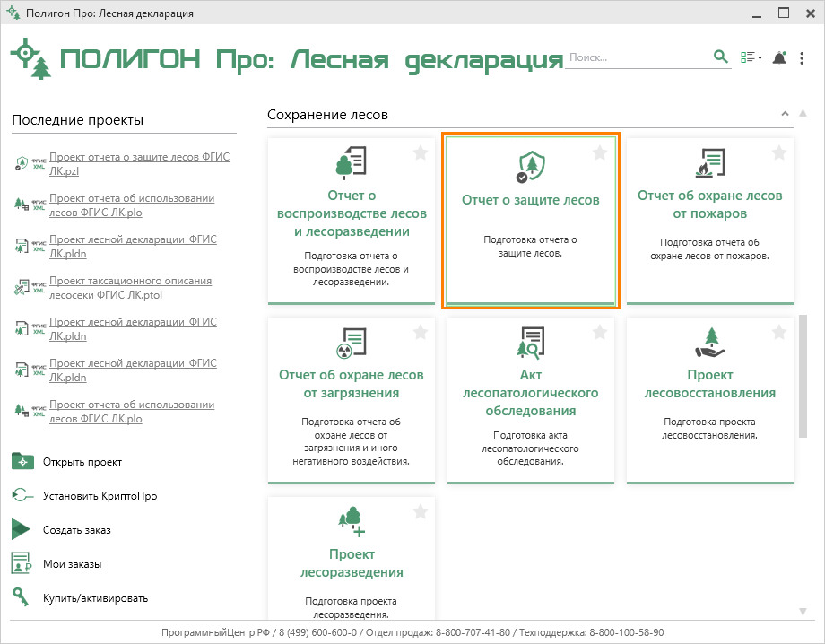This screenshot has width=825, height=644.
Task: Star the Отчет о защите лесов card
Action: 599,153
